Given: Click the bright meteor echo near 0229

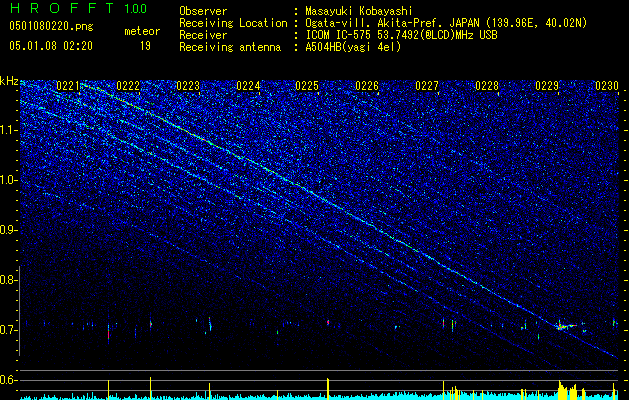Looking at the screenshot, I should 565,326.
